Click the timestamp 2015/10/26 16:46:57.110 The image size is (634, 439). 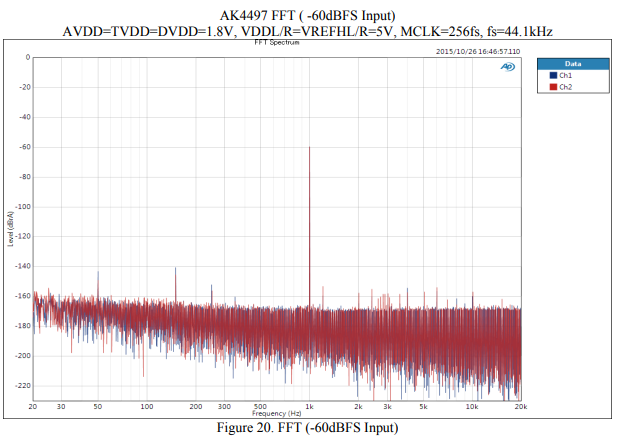click(x=478, y=51)
